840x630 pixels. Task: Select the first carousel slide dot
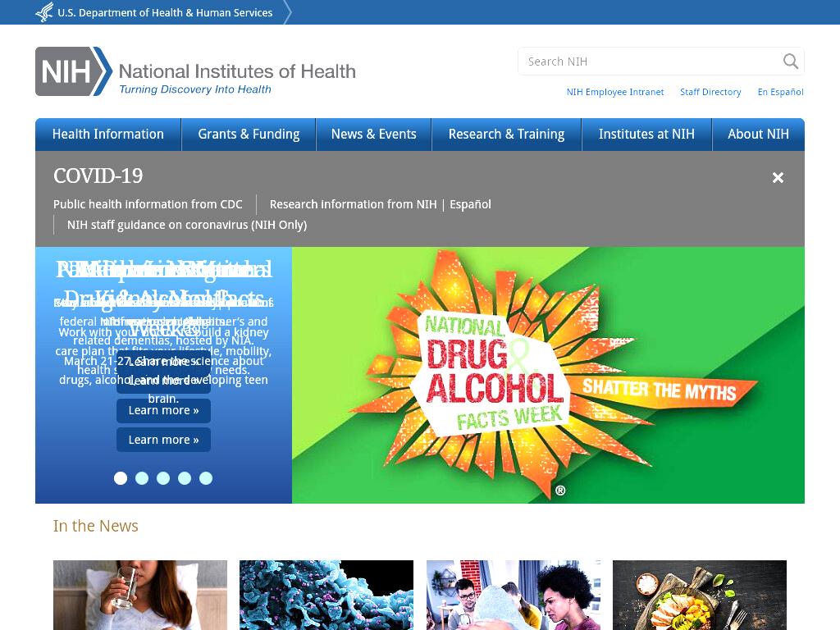click(x=121, y=478)
